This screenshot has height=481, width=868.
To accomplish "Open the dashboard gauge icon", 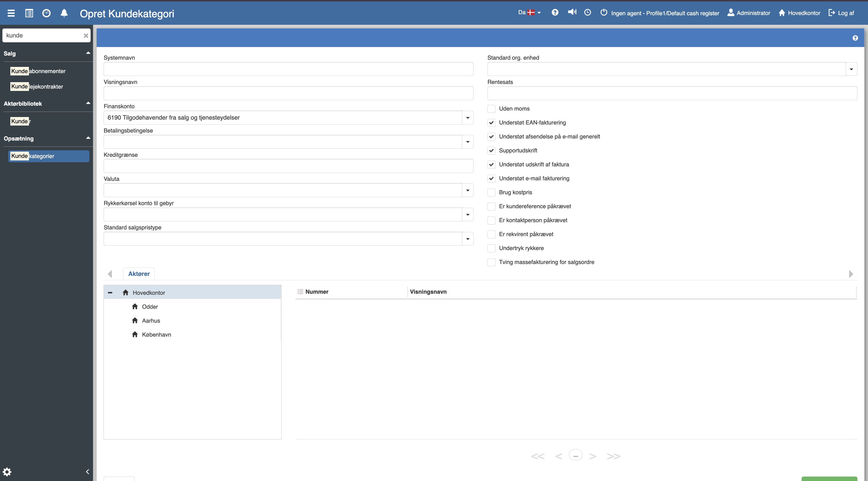I will (x=47, y=13).
